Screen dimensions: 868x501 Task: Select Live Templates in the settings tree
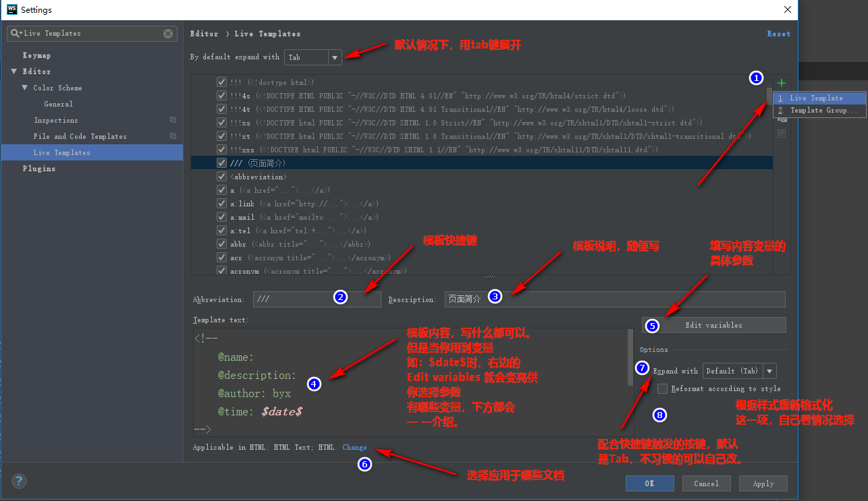coord(92,152)
